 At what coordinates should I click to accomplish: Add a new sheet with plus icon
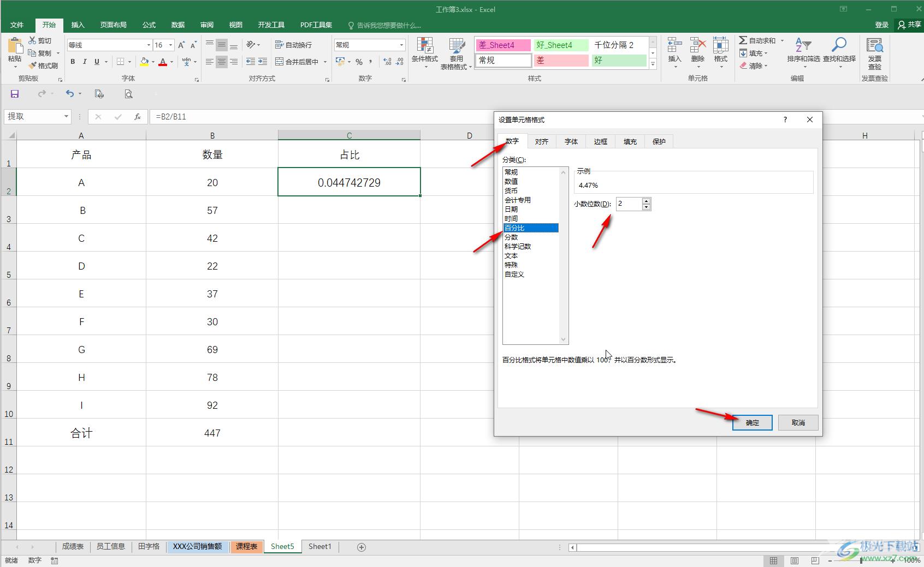point(362,547)
